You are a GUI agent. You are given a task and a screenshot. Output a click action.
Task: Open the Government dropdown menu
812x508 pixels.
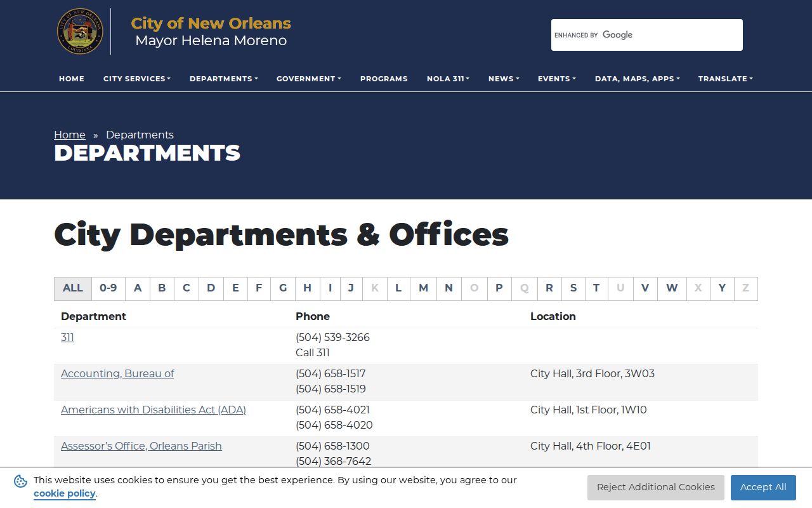pyautogui.click(x=309, y=79)
